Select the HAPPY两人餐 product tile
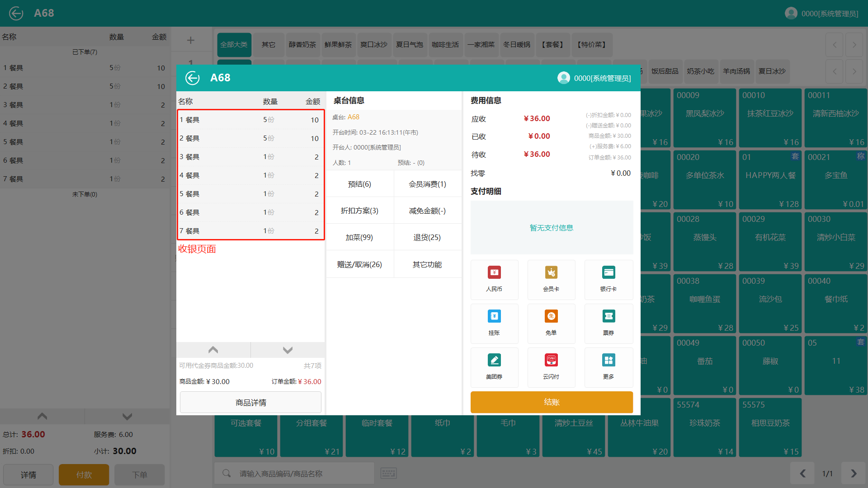Image resolution: width=868 pixels, height=488 pixels. 770,180
